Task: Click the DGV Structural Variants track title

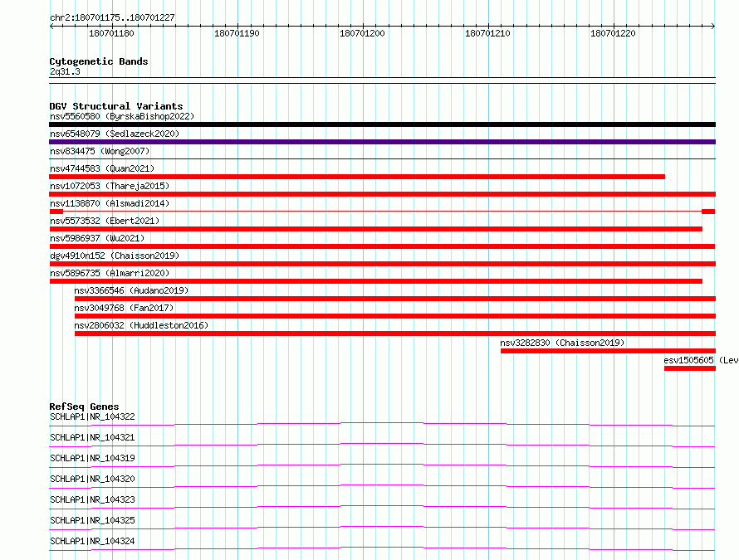Action: [x=116, y=106]
